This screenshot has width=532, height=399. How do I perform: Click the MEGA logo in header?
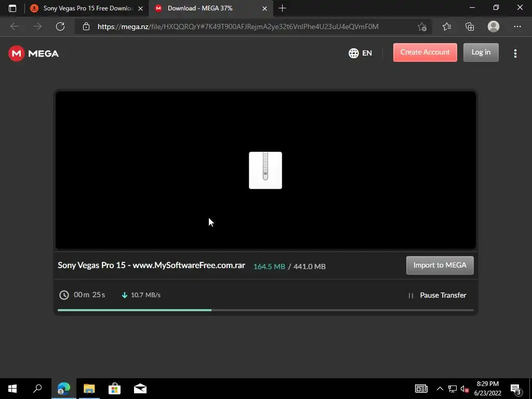tap(33, 54)
